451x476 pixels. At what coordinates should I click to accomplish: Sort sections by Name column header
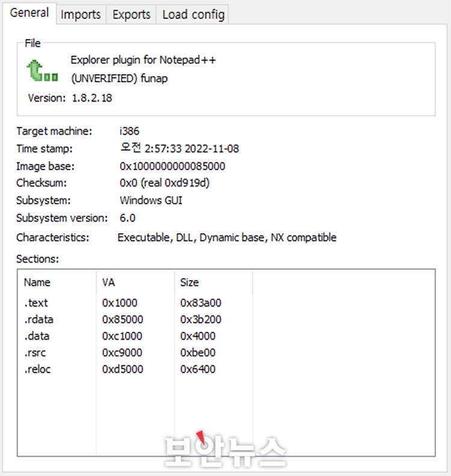pos(57,282)
